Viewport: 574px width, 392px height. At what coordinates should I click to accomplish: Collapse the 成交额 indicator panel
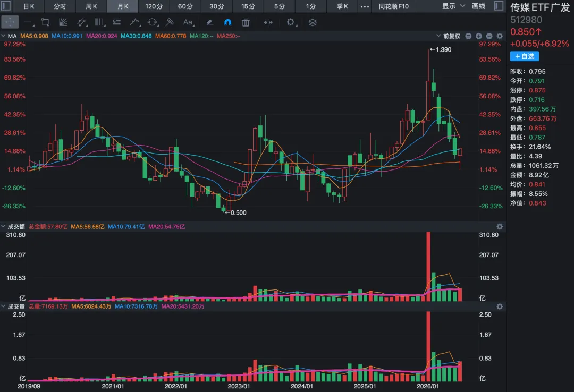(3, 227)
